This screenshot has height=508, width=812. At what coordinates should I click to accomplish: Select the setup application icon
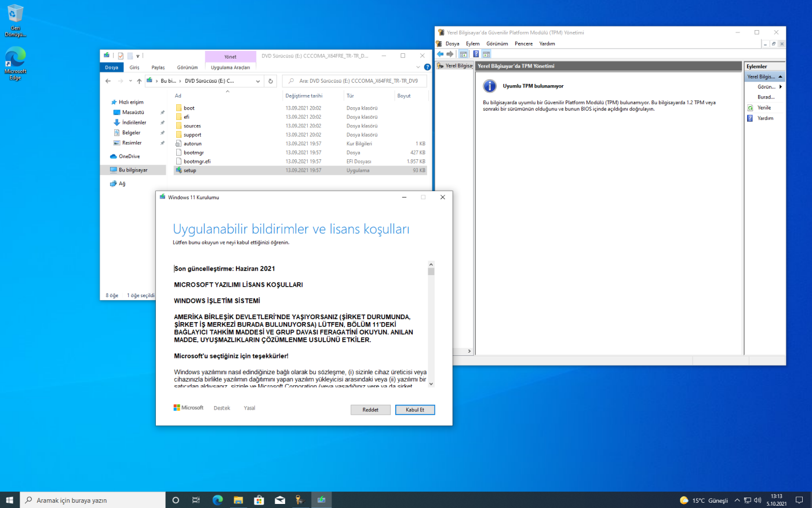click(x=179, y=170)
